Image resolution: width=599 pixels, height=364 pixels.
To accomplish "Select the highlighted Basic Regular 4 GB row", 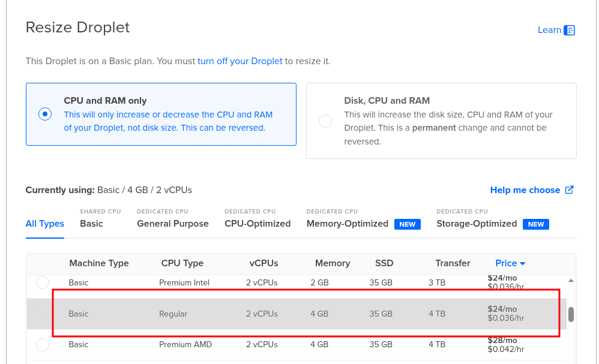I will click(x=300, y=314).
